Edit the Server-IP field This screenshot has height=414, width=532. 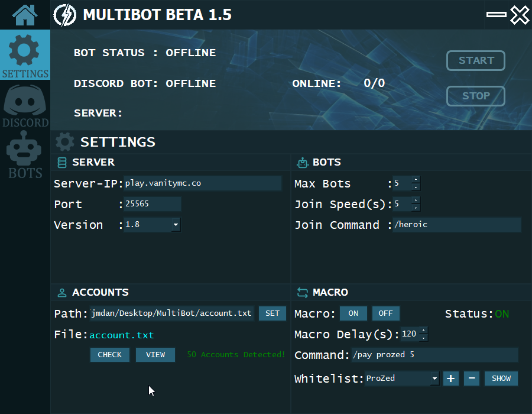coord(203,183)
